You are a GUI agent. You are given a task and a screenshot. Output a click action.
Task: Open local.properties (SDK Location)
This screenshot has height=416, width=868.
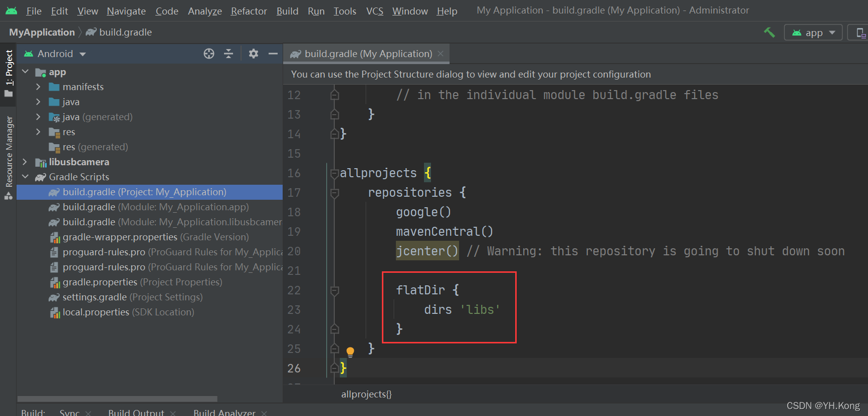(x=122, y=312)
